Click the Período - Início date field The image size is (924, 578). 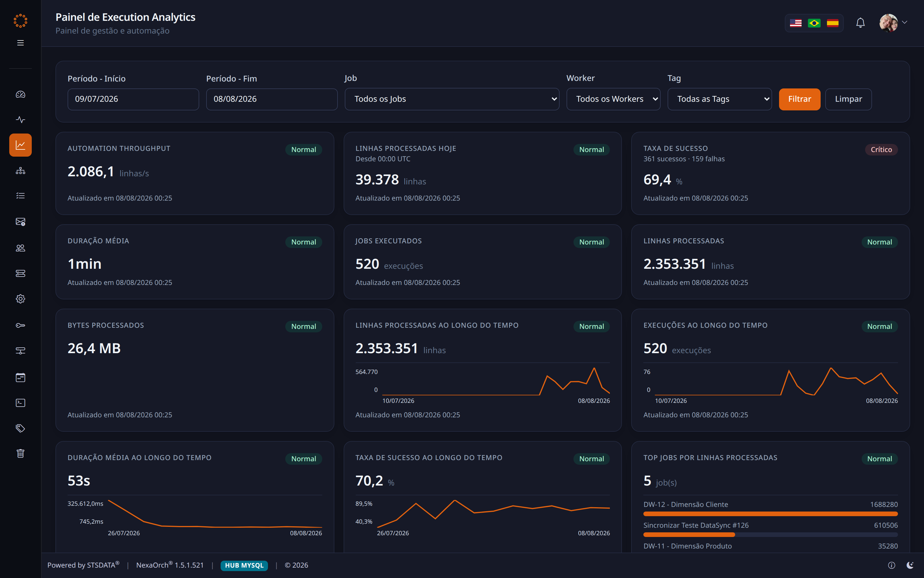(x=133, y=99)
